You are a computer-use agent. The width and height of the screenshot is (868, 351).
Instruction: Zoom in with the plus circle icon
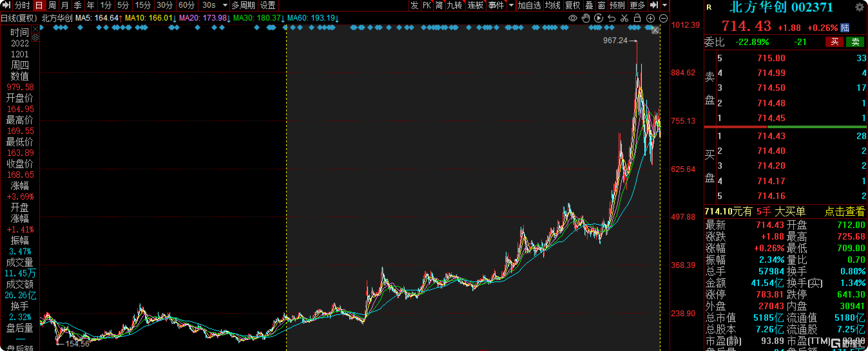[x=650, y=18]
